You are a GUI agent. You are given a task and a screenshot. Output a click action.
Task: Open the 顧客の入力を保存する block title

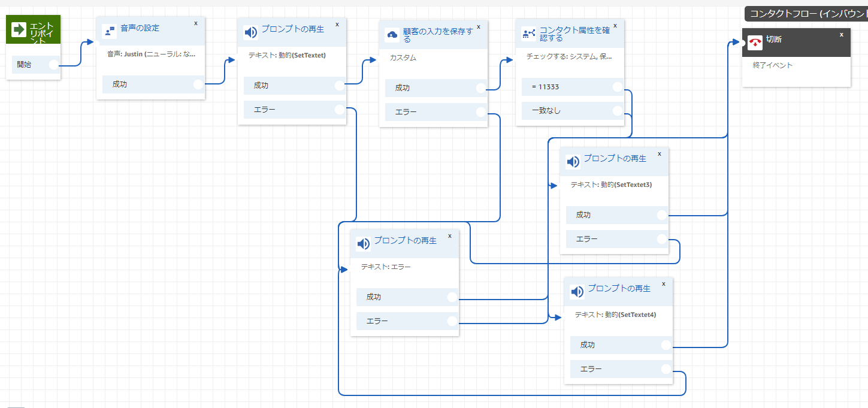click(x=438, y=35)
